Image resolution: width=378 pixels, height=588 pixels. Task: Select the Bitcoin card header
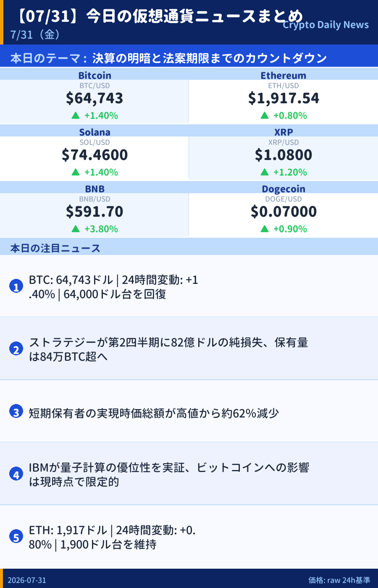tap(94, 75)
